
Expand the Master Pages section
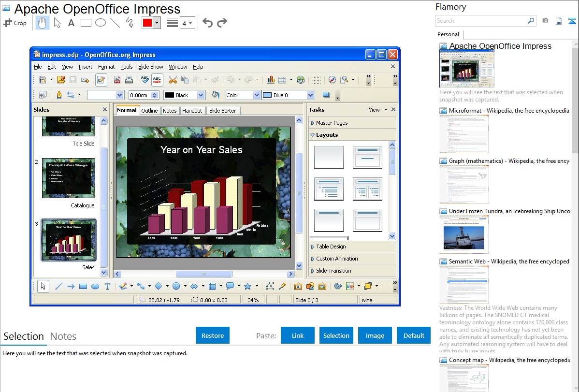[x=352, y=123]
